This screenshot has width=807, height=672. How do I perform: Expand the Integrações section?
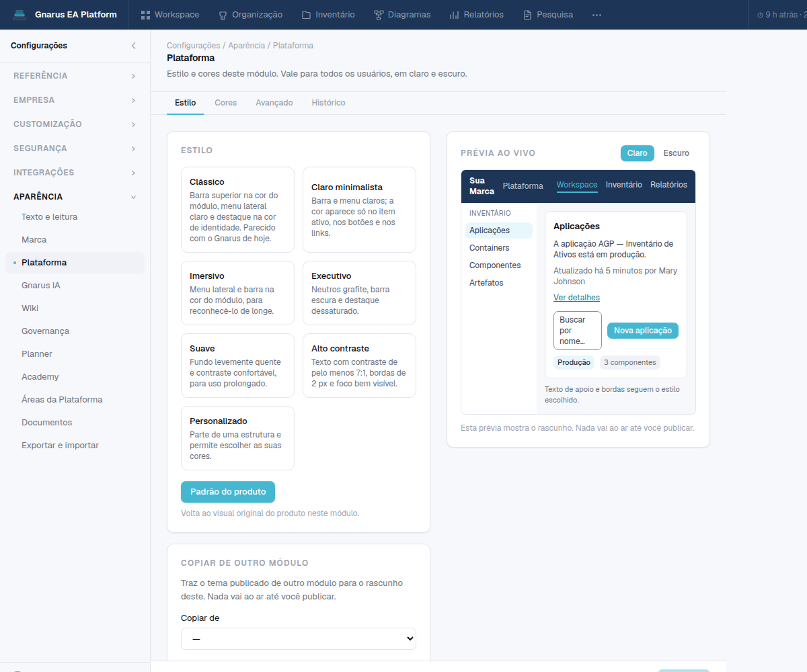[x=75, y=173]
